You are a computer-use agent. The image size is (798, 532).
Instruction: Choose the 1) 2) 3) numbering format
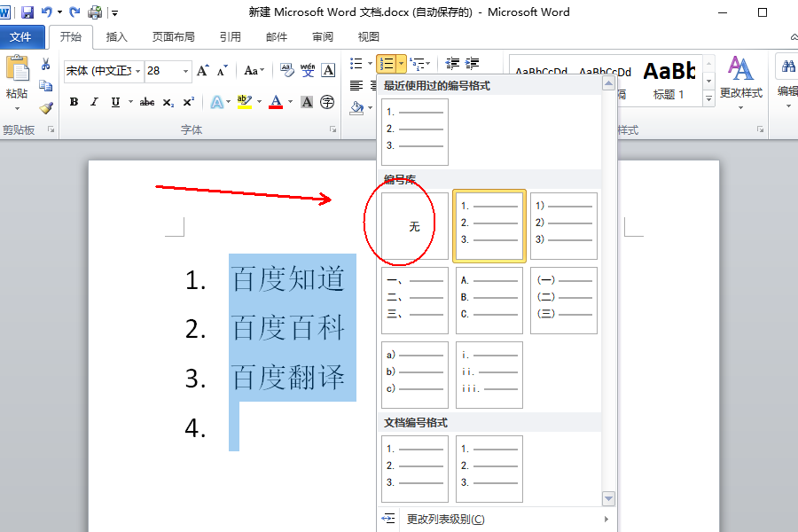pos(563,225)
